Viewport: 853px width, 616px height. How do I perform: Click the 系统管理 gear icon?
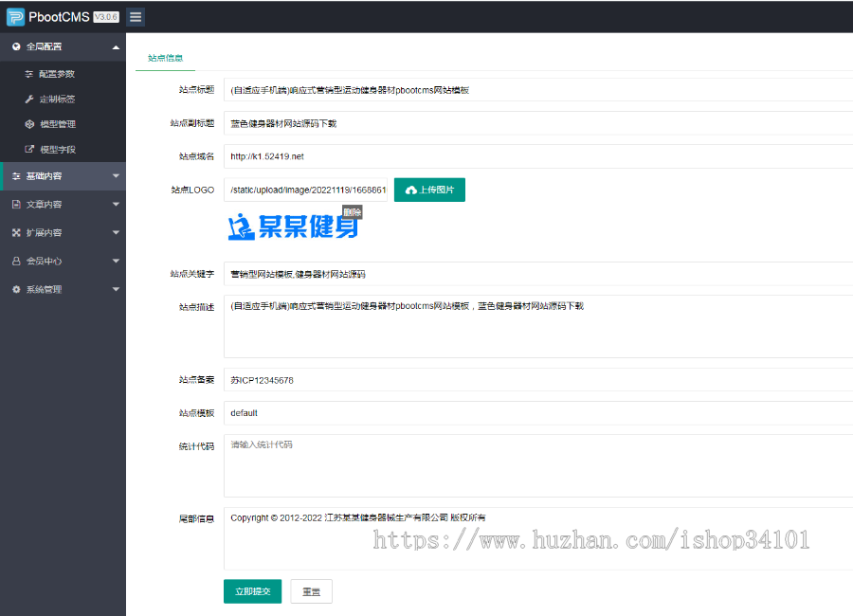16,289
